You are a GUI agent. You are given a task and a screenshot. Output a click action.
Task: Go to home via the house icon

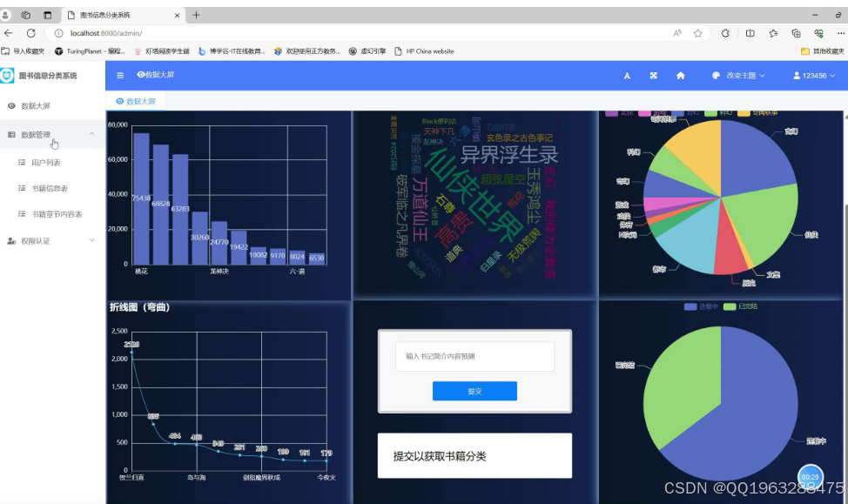[x=680, y=76]
